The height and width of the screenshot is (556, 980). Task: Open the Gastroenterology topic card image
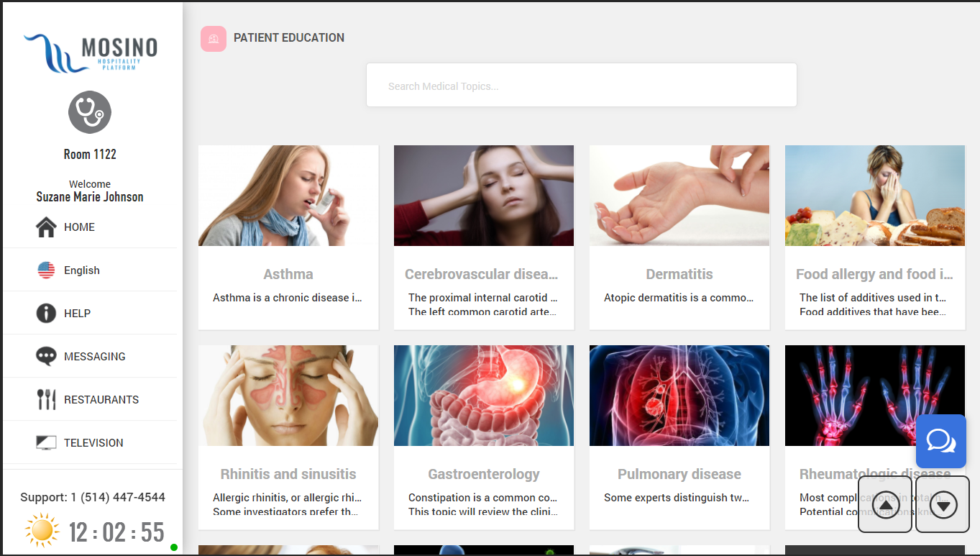coord(484,396)
